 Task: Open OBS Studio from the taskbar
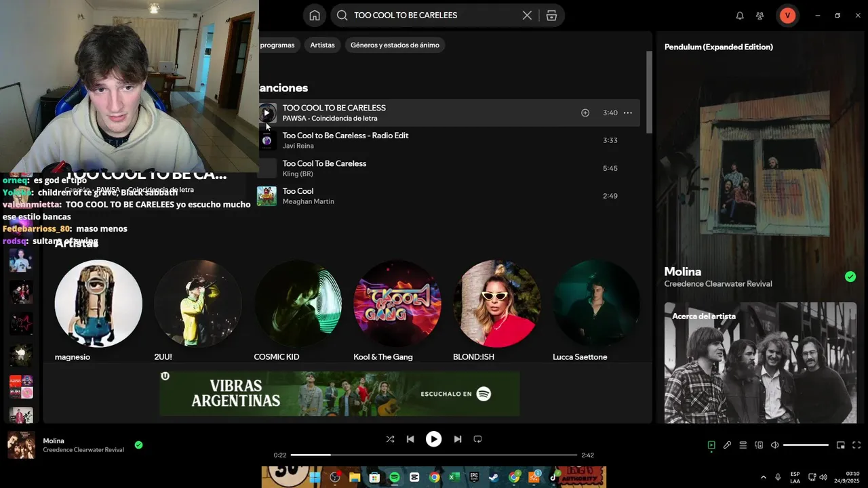pos(334,477)
